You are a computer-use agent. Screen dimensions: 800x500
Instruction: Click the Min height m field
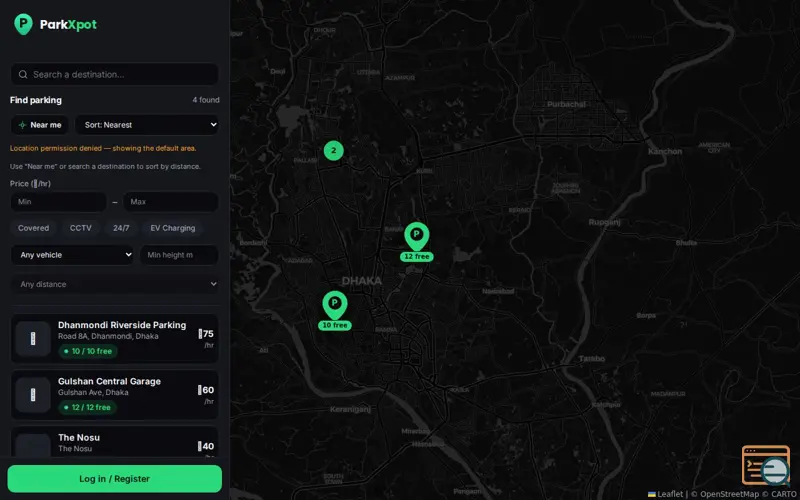pos(179,255)
